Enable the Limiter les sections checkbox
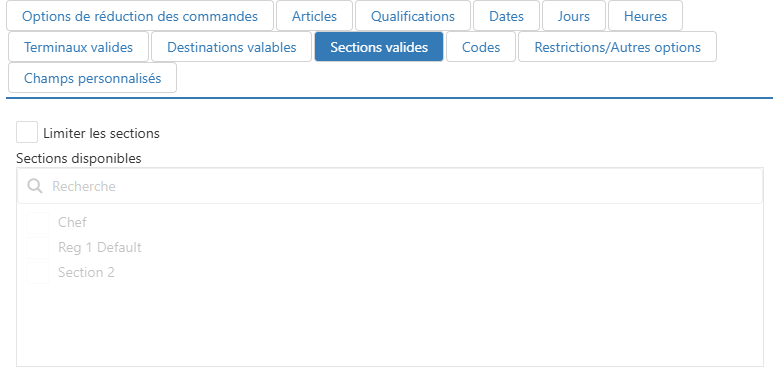Image resolution: width=773 pixels, height=377 pixels. [27, 133]
